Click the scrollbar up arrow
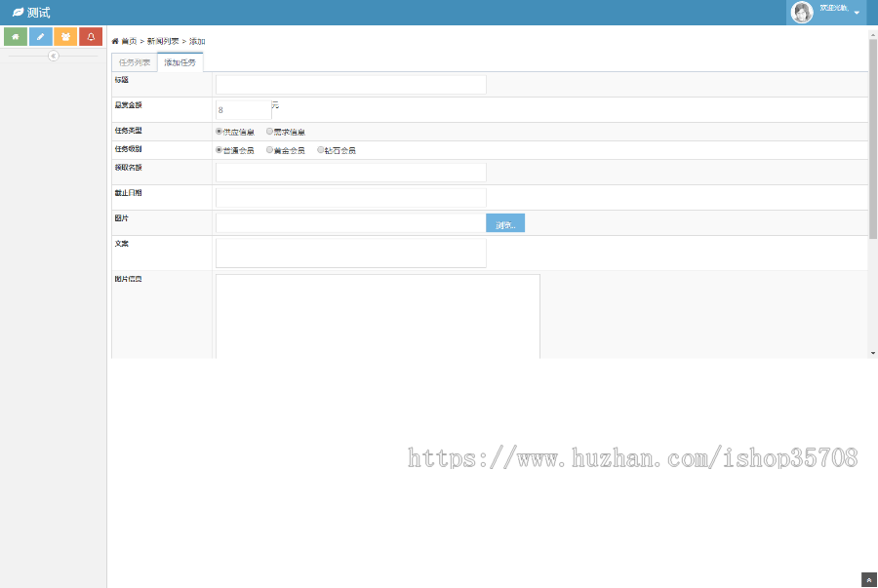Viewport: 878px width, 588px height. click(x=873, y=35)
